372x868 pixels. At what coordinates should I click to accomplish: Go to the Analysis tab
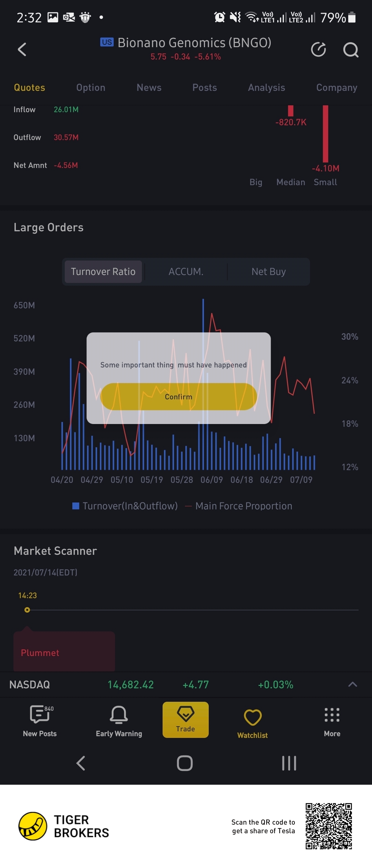[x=266, y=87]
